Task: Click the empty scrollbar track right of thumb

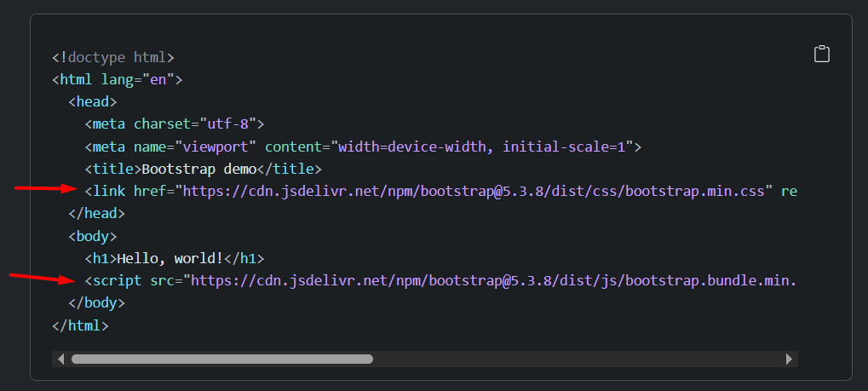Action: [579, 359]
